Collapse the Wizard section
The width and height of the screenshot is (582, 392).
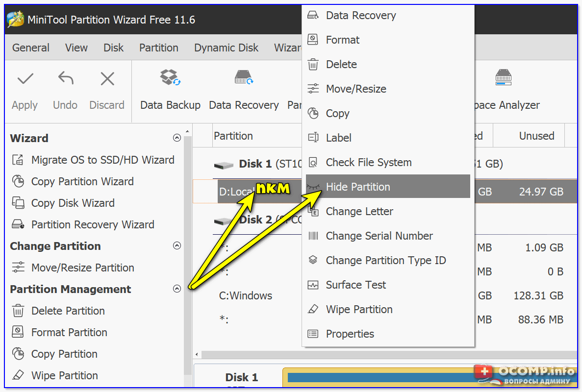pos(177,138)
